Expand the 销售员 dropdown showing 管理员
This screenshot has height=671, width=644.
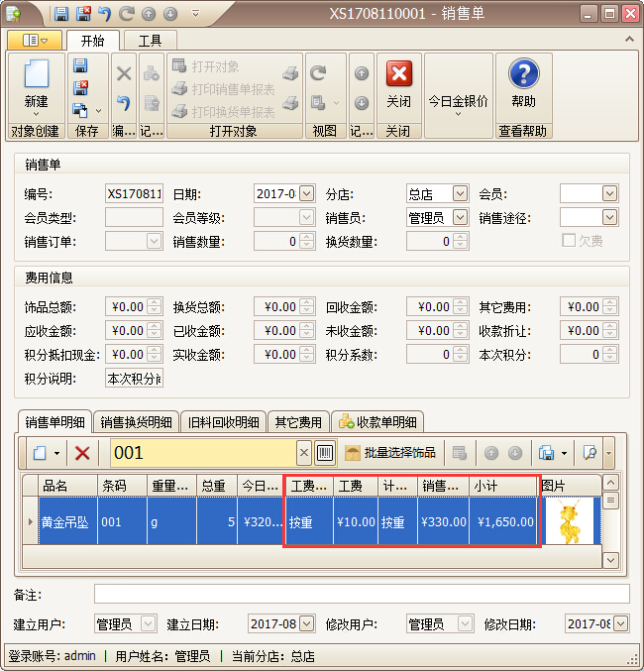(460, 217)
